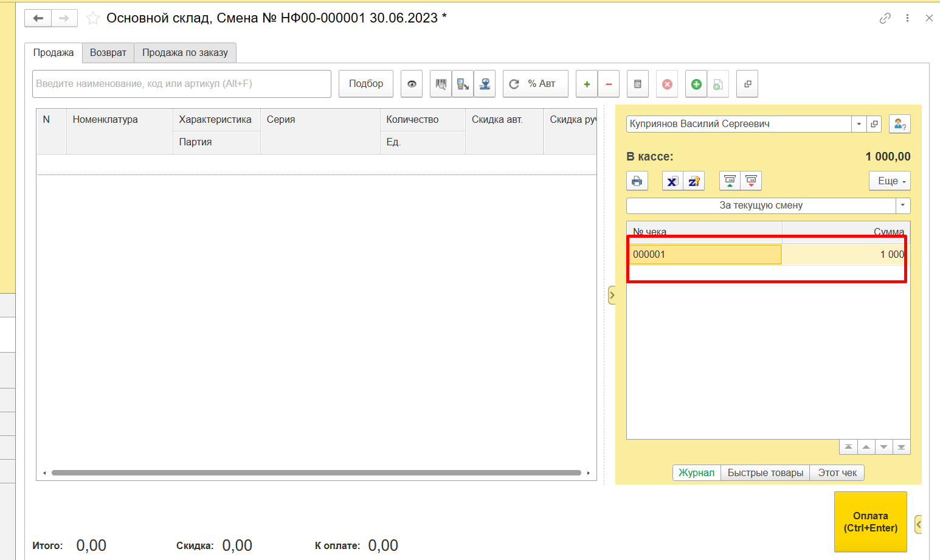Viewport: 940px width, 560px height.
Task: Click the red minus remove row button
Action: (x=609, y=84)
